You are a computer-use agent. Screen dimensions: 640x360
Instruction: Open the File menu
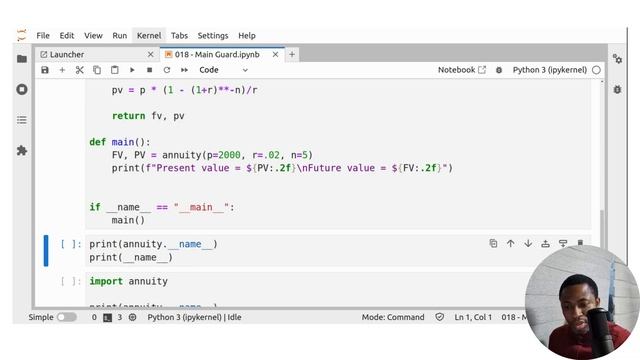click(43, 36)
